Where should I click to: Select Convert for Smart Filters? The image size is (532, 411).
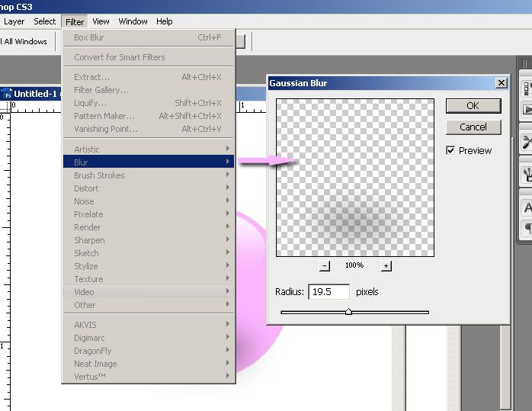(x=149, y=57)
